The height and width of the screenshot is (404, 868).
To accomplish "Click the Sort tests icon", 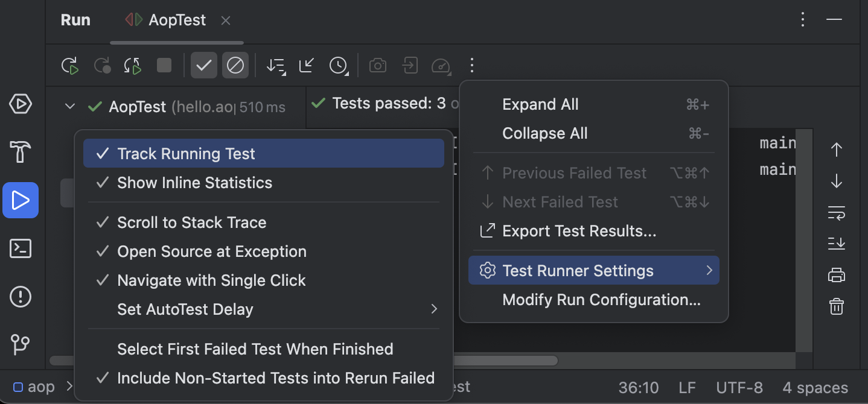I will point(276,65).
